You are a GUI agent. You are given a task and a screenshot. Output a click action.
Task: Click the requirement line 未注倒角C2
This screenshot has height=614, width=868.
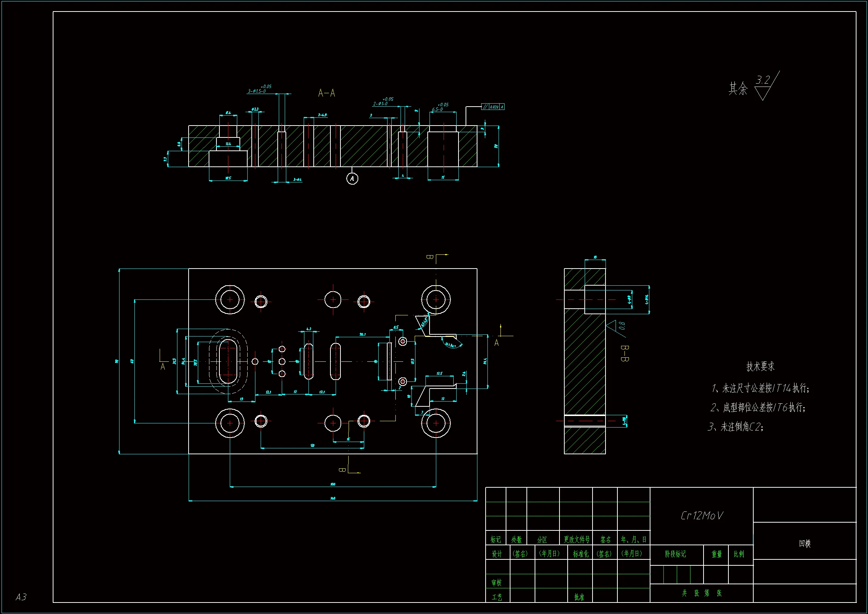coord(736,427)
